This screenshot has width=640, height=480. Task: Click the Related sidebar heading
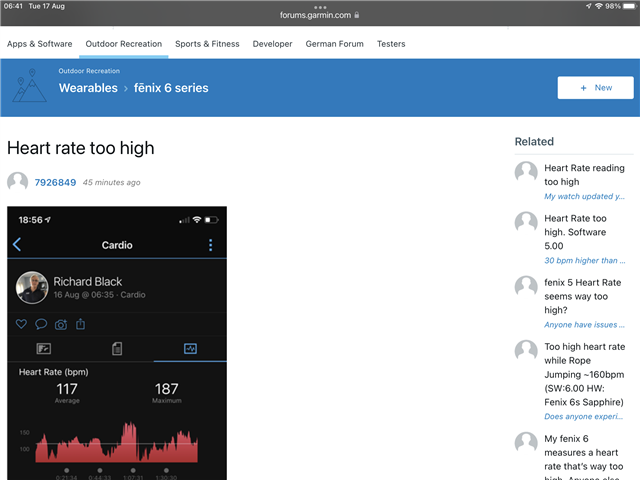(x=534, y=142)
